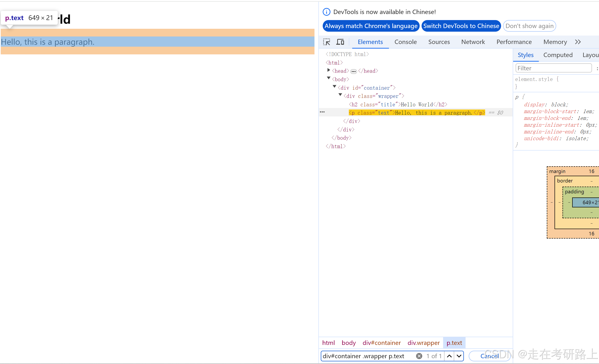Select div.wrapper in the breadcrumb bar
Image resolution: width=599 pixels, height=364 pixels.
[x=424, y=342]
